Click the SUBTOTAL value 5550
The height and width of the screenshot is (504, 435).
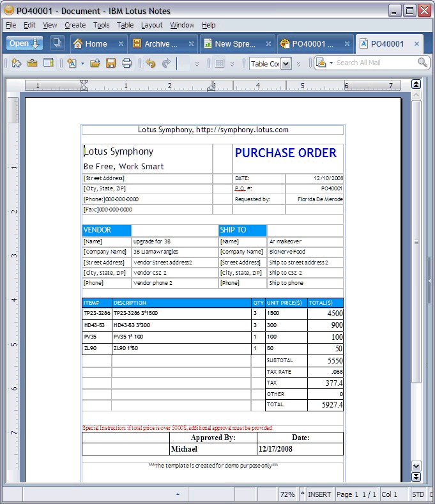[x=335, y=361]
